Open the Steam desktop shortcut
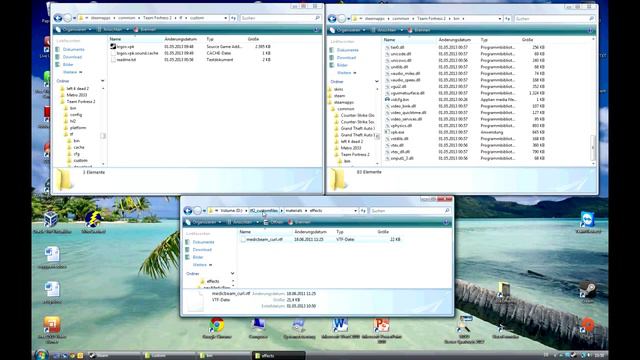Image resolution: width=640 pixels, height=360 pixels. click(588, 291)
